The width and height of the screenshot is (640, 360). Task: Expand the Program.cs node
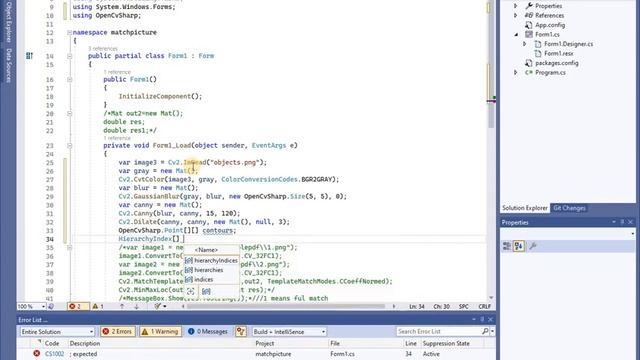coord(516,72)
